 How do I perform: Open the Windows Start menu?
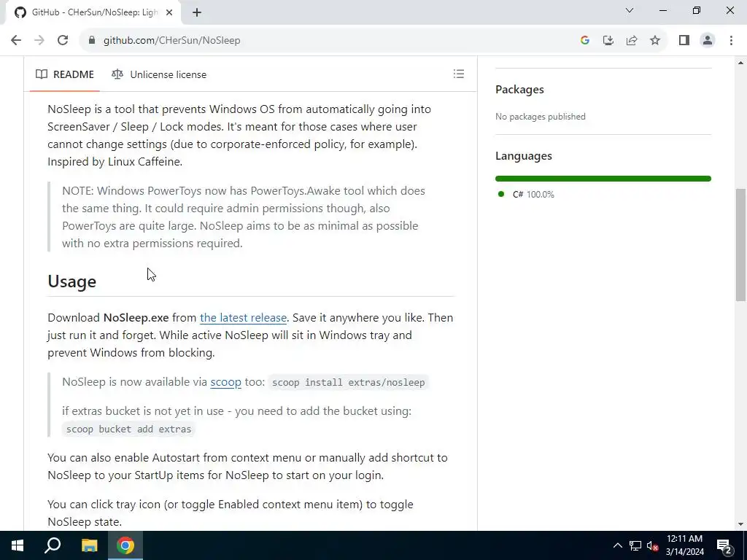tap(18, 545)
